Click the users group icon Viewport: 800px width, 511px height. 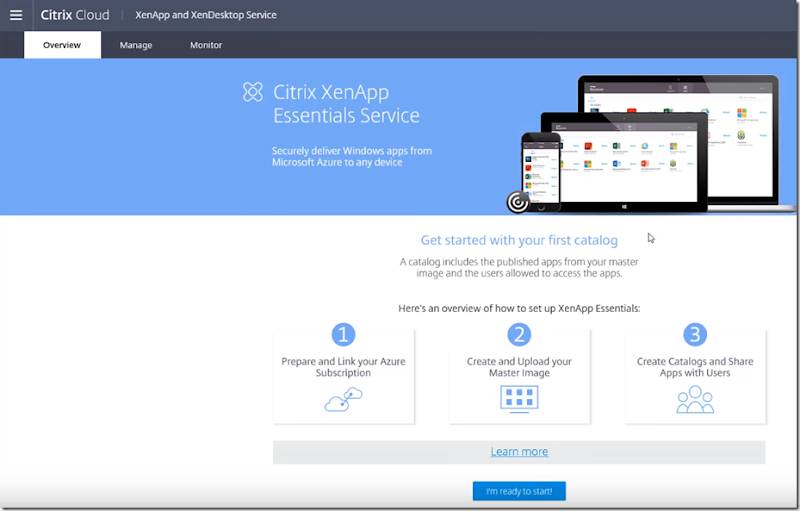[x=695, y=399]
